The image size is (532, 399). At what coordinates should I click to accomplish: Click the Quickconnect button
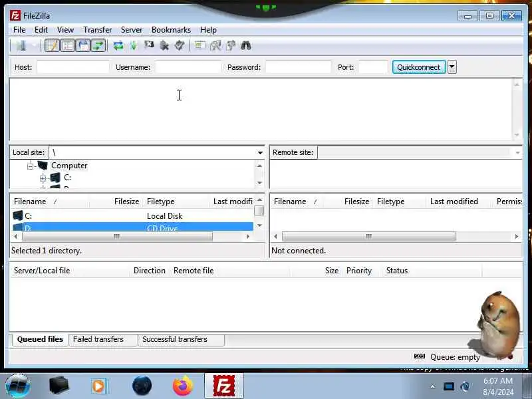[419, 67]
